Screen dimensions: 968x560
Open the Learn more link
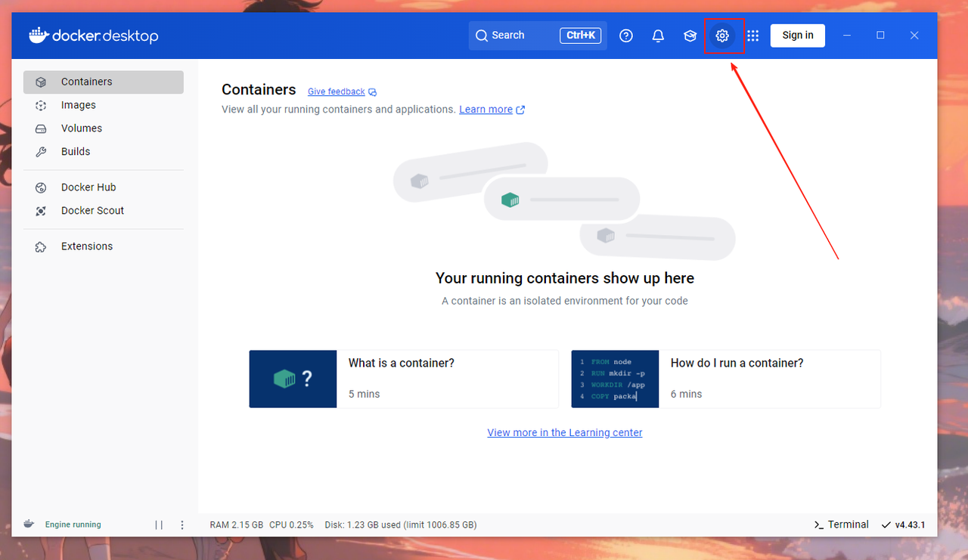[486, 110]
